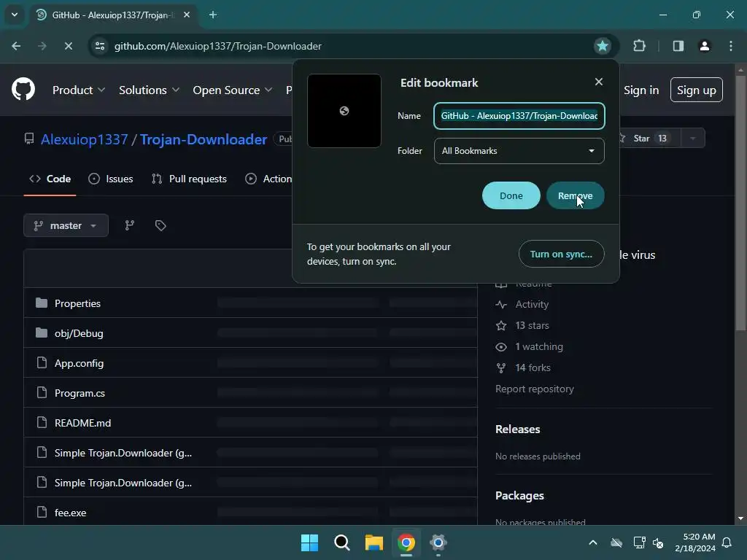Screen dimensions: 747x560
Task: Open the obj/Debug folder
Action: pos(79,333)
